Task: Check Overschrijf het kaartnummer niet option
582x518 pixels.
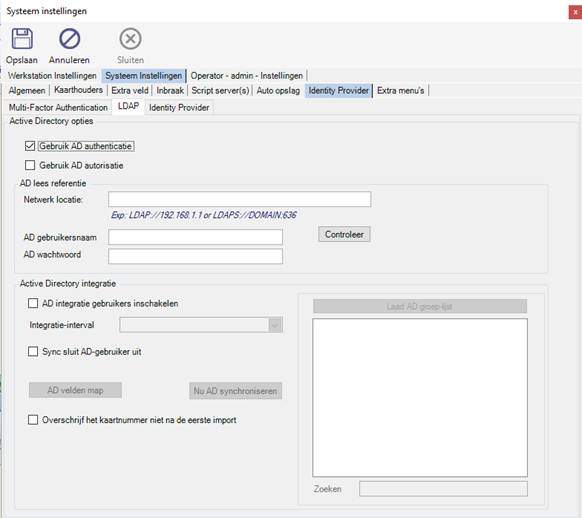Action: pyautogui.click(x=33, y=420)
